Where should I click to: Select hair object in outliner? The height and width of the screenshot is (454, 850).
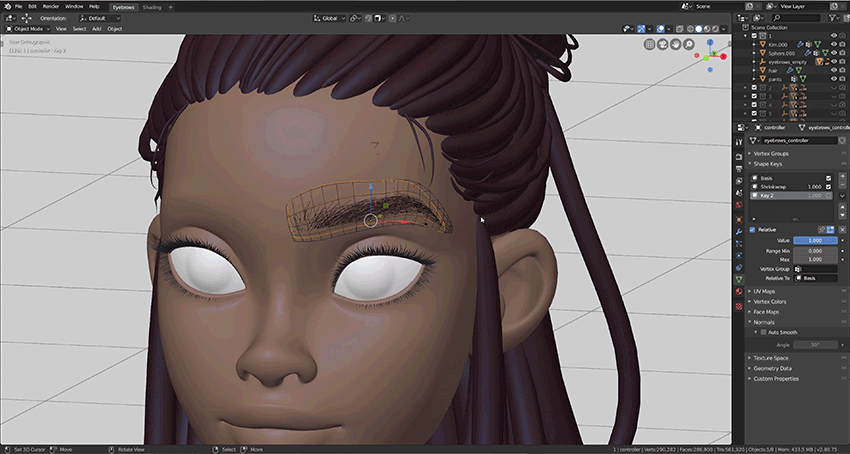pyautogui.click(x=773, y=71)
